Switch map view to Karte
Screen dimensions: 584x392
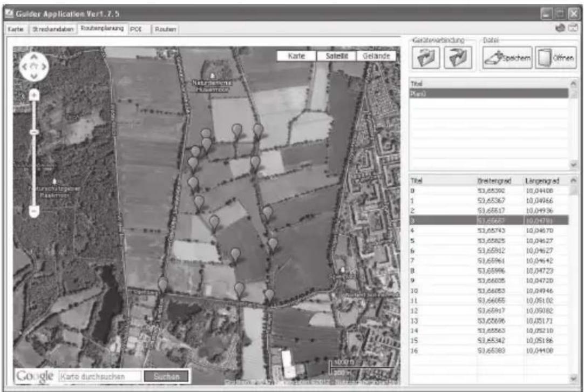296,56
